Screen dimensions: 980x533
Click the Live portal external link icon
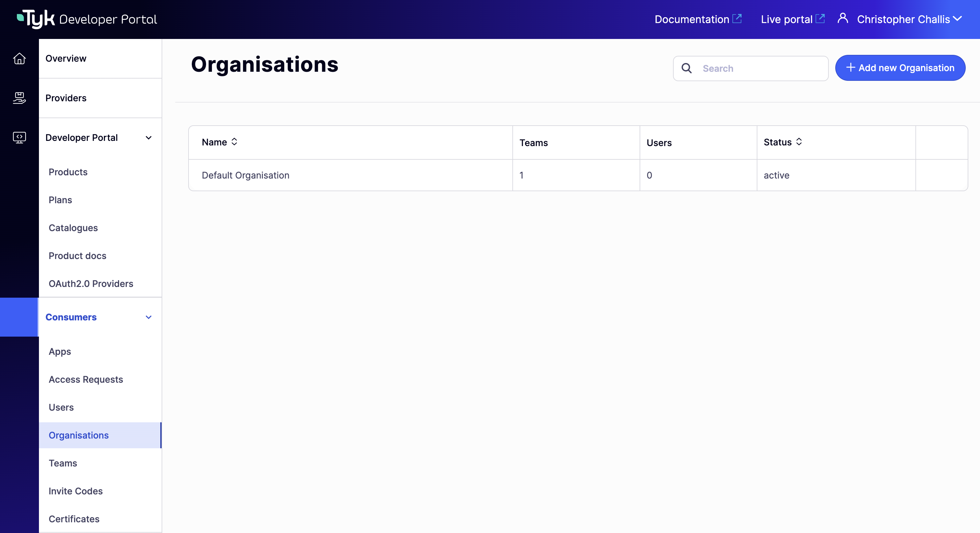click(x=820, y=18)
